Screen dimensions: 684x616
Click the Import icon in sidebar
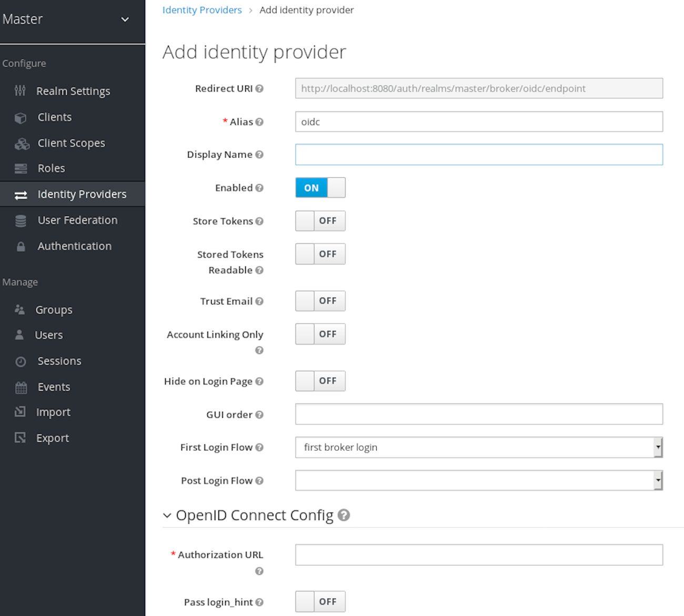(x=20, y=411)
